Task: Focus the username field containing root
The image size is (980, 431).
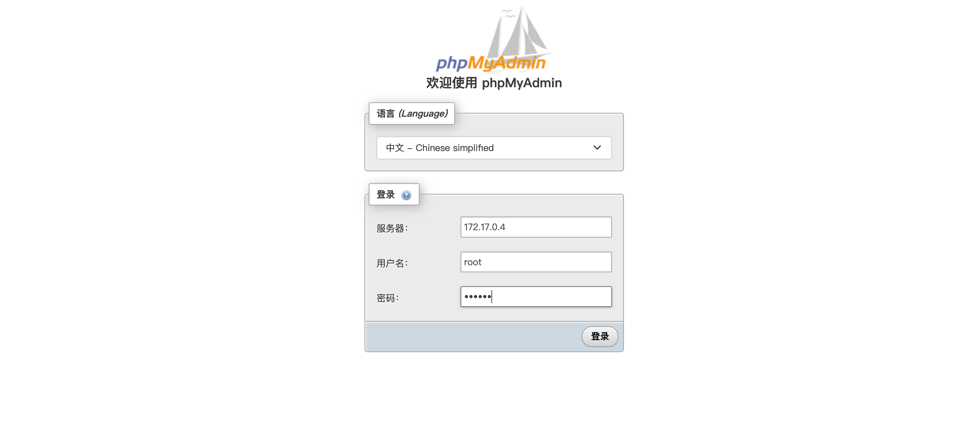Action: point(536,262)
